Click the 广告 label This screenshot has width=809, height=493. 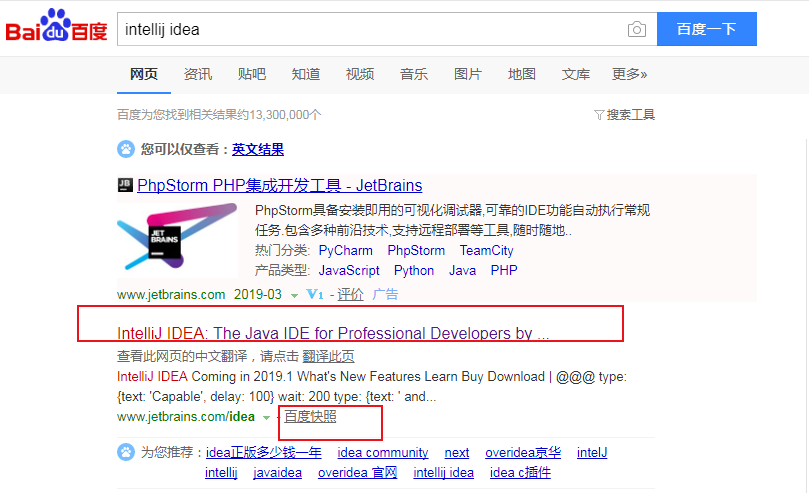coord(385,294)
